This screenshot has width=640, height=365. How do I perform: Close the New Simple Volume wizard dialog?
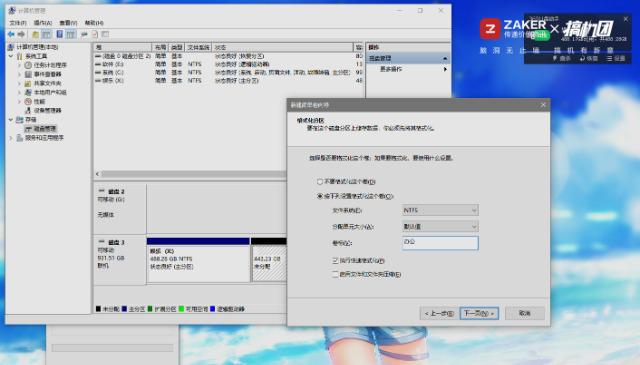tap(543, 105)
